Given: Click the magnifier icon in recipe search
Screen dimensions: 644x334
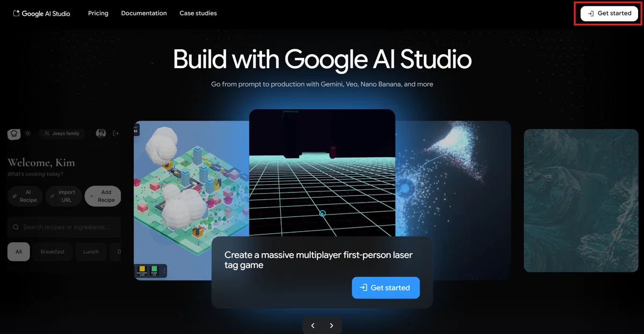Looking at the screenshot, I should 16,227.
